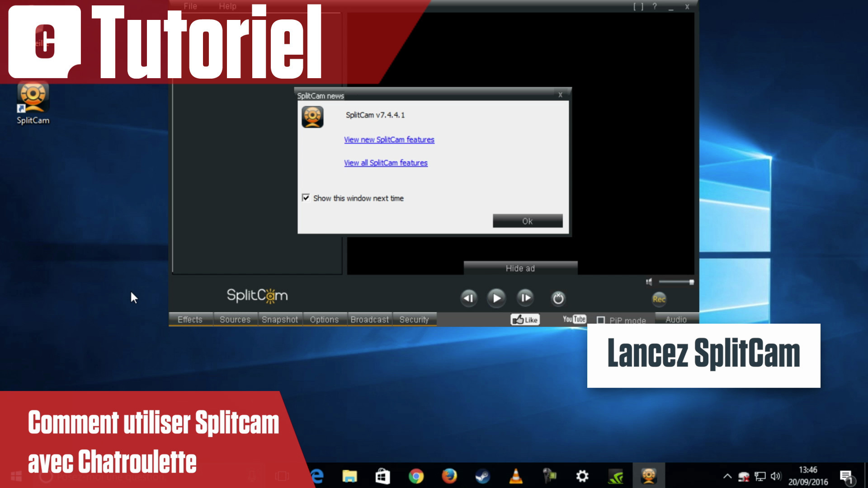
Task: Open the File menu
Action: tap(190, 6)
